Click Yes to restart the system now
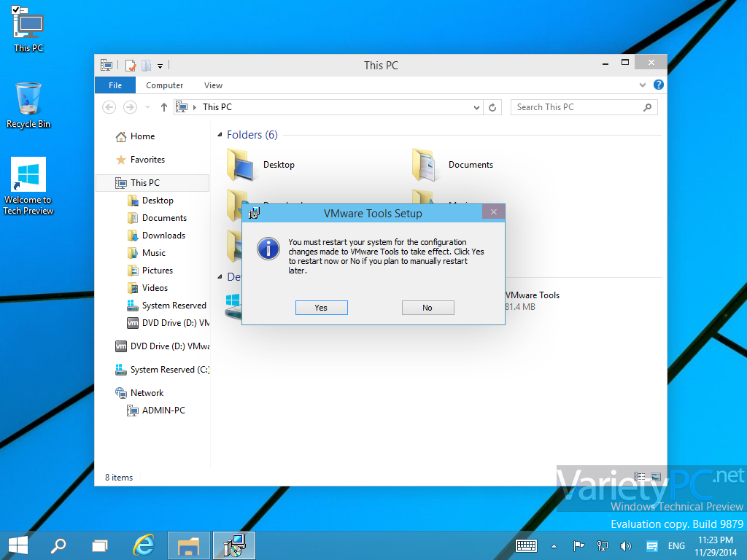747x560 pixels. point(322,308)
